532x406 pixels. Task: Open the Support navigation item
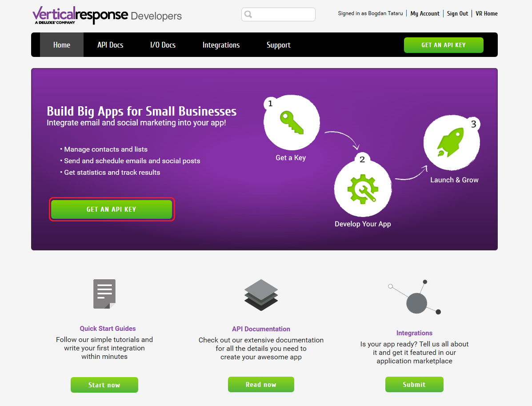pos(279,45)
